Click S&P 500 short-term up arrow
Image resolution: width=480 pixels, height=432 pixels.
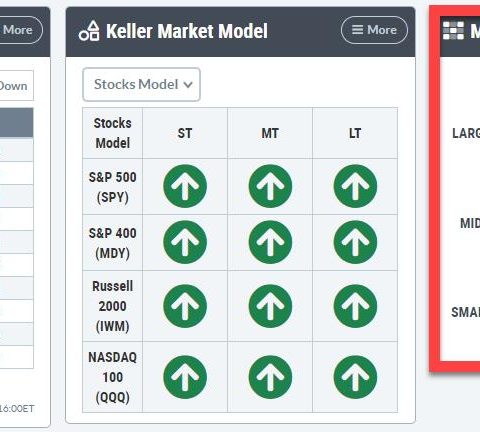(185, 186)
